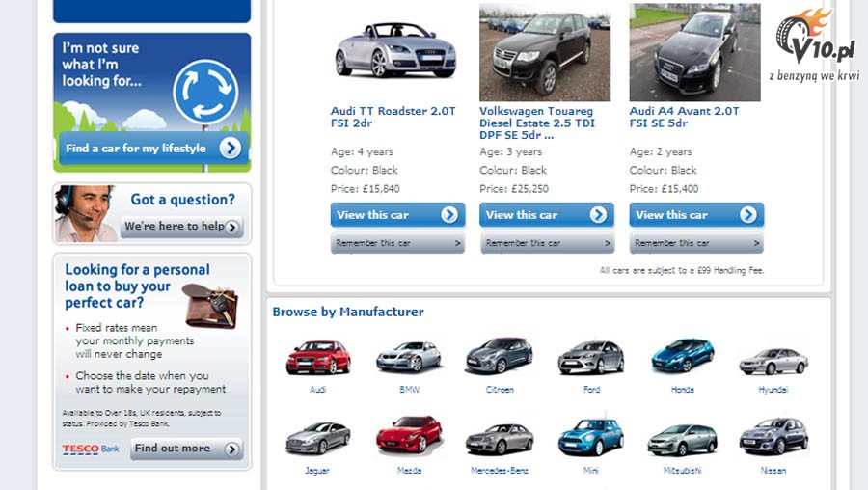Select the silver BMW manufacturer icon
This screenshot has height=490, width=868.
point(409,357)
